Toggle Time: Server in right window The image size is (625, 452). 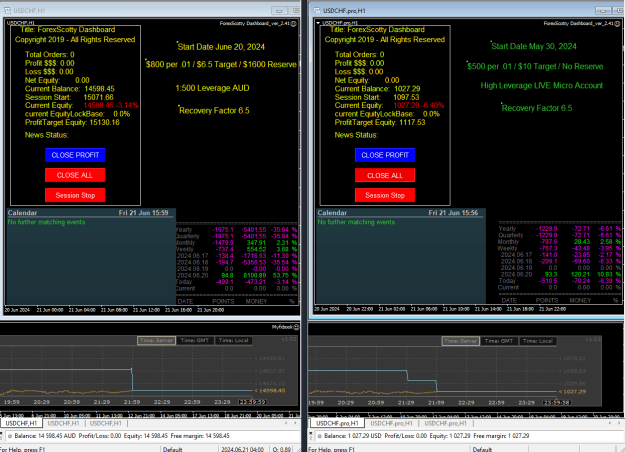tap(460, 341)
